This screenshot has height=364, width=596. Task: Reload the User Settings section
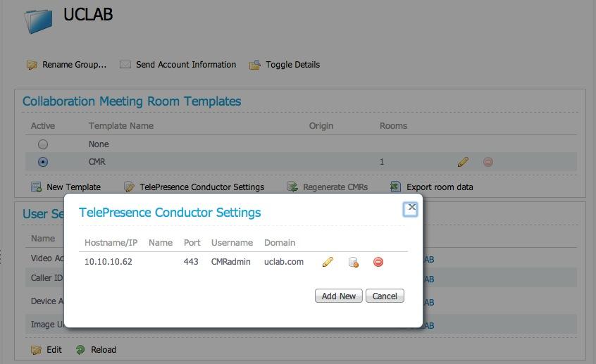[104, 349]
